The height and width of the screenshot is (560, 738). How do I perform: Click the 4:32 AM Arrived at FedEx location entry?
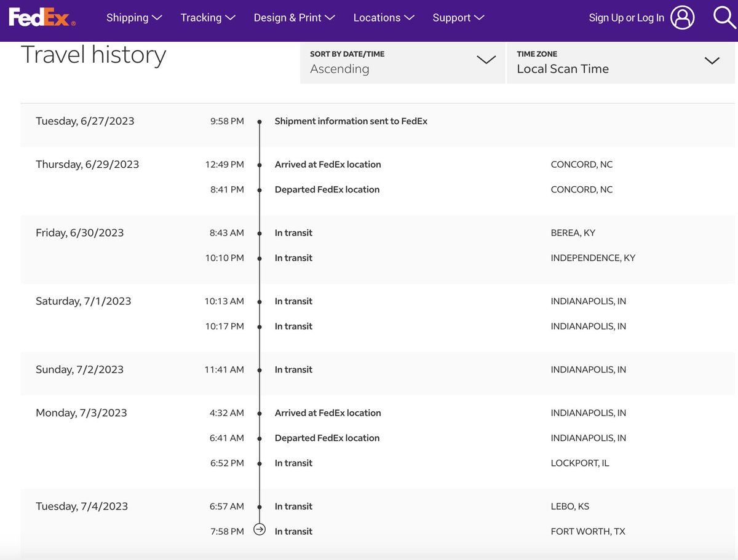pyautogui.click(x=328, y=412)
